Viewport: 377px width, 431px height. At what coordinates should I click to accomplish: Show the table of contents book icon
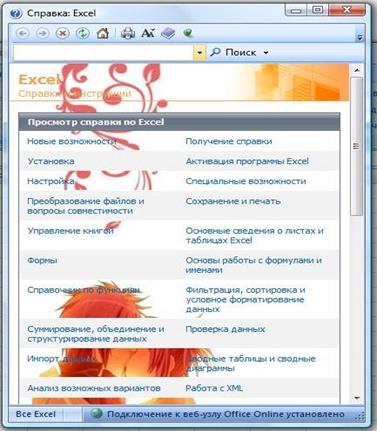coord(168,33)
